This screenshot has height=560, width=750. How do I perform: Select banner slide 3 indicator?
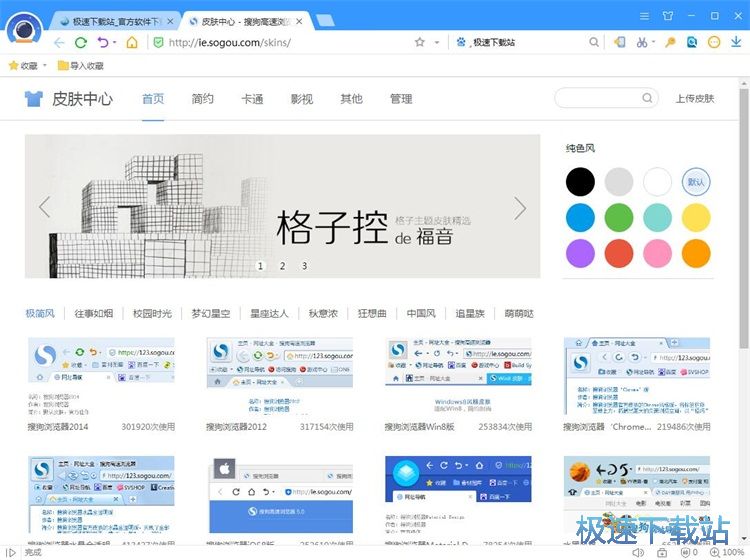coord(304,266)
